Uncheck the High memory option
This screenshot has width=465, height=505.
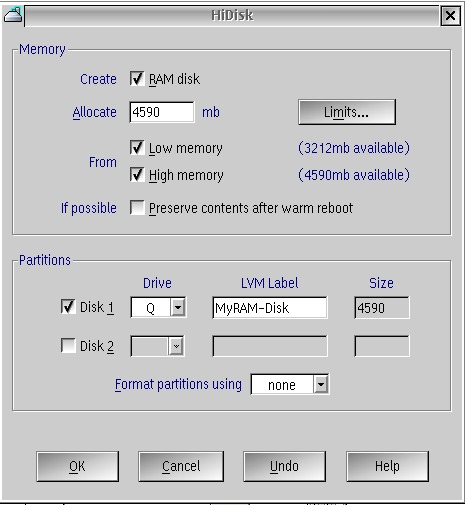[137, 175]
